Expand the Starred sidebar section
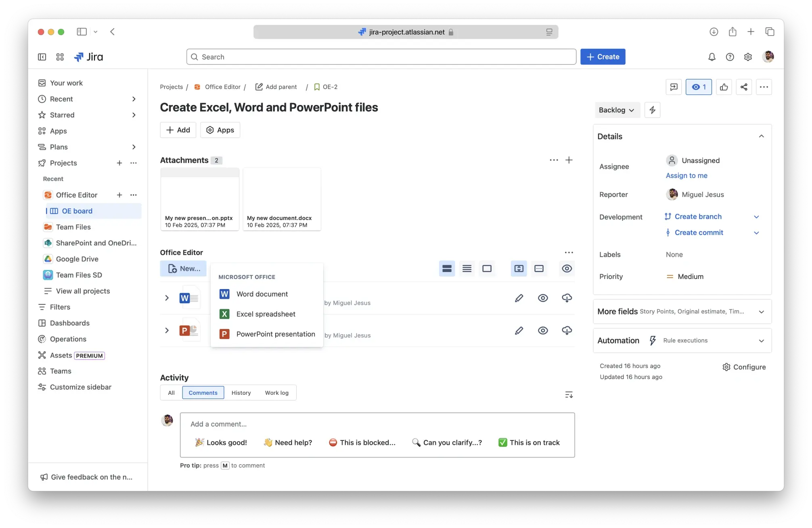This screenshot has width=812, height=528. click(x=134, y=115)
